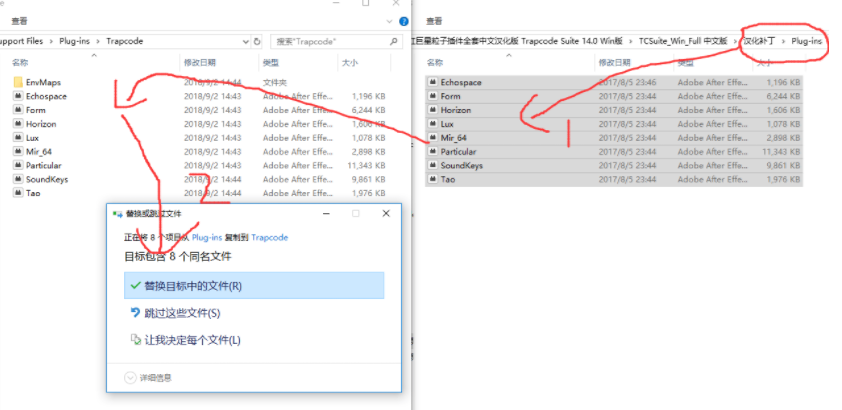Select Form file icon in Trapcode window
This screenshot has width=842, height=410.
(18, 110)
